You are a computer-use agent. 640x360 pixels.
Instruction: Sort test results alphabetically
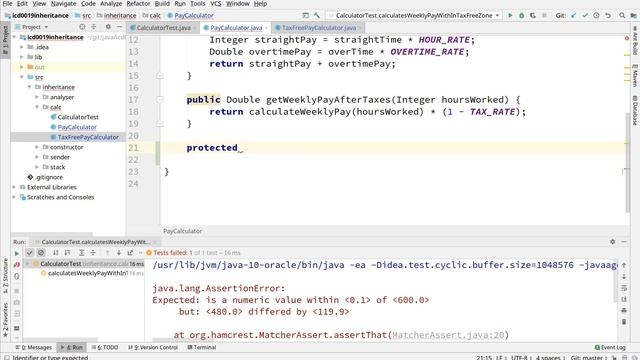coord(56,253)
